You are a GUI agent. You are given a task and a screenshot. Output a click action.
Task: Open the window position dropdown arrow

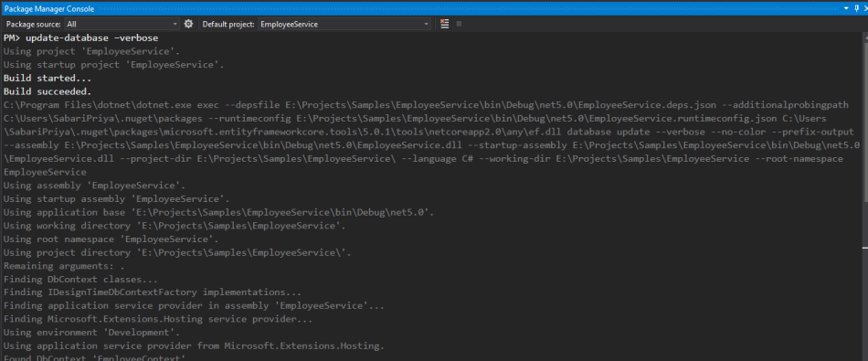pyautogui.click(x=846, y=8)
